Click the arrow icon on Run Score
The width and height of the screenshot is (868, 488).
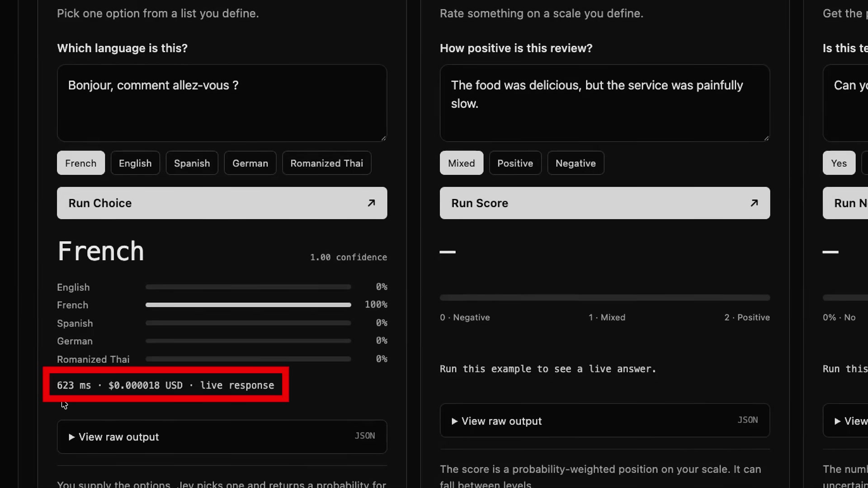754,203
